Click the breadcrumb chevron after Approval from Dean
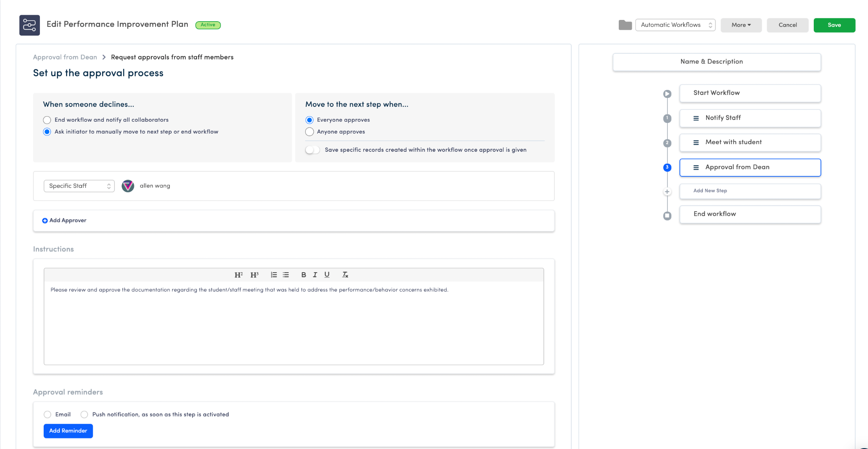Image resolution: width=868 pixels, height=449 pixels. pyautogui.click(x=104, y=57)
